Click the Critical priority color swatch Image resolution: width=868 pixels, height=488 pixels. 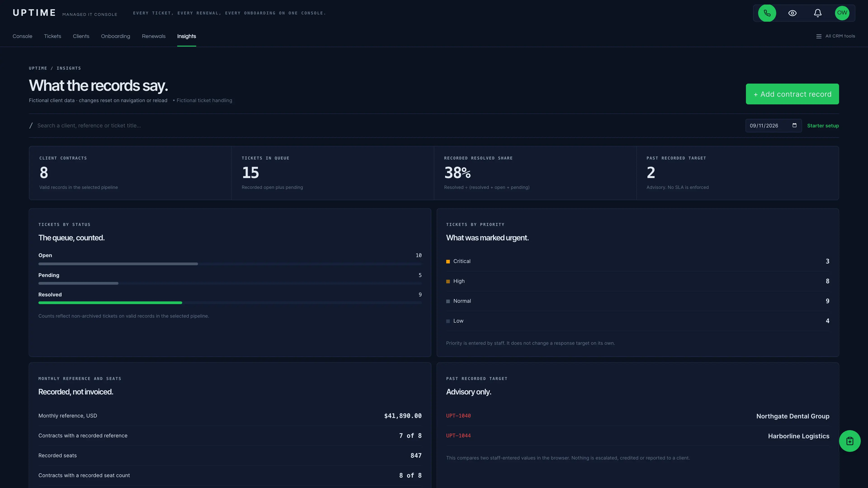[448, 262]
